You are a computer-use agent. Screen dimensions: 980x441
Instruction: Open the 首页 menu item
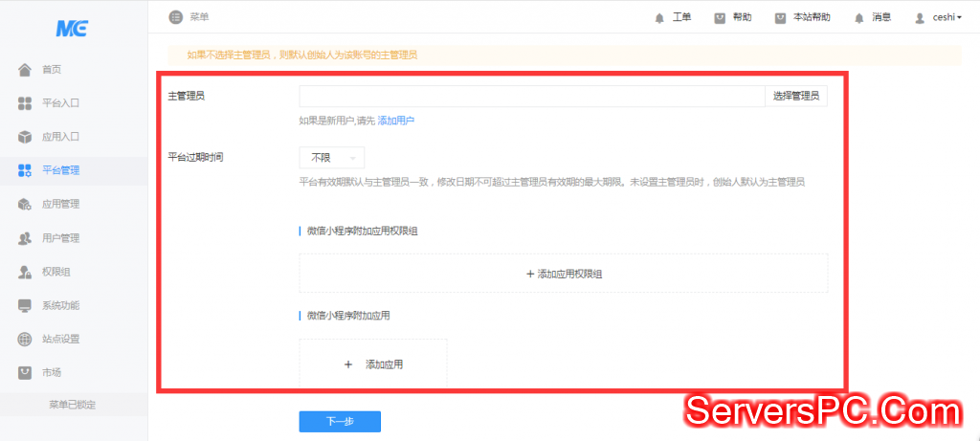(74, 69)
